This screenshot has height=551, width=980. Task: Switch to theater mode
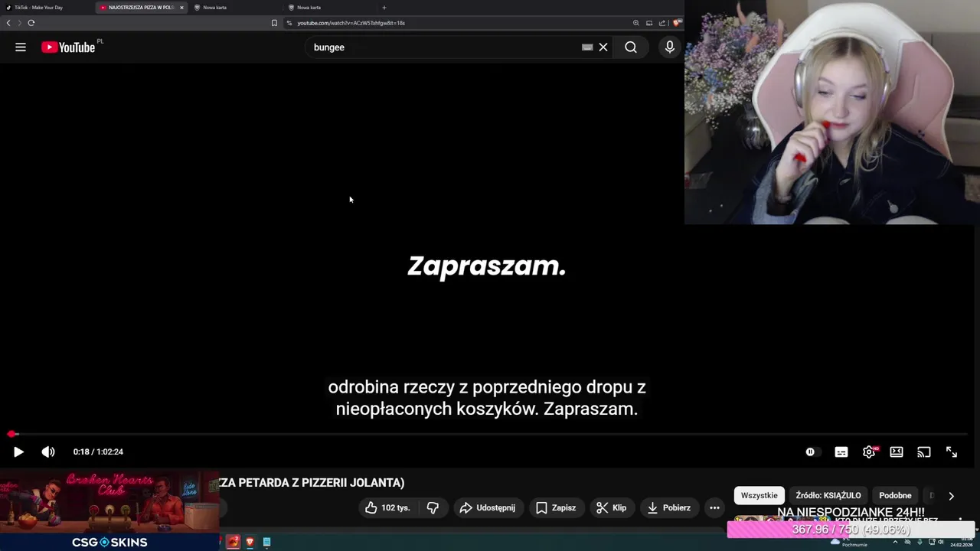coord(897,452)
